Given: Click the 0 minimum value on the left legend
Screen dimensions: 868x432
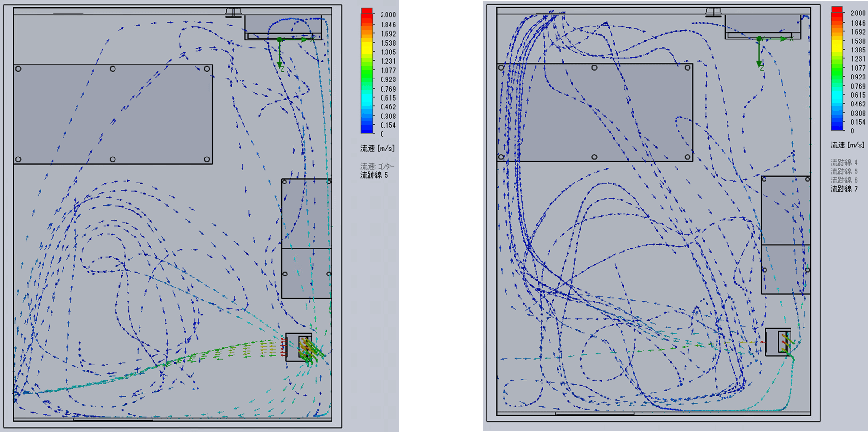Looking at the screenshot, I should coord(382,134).
